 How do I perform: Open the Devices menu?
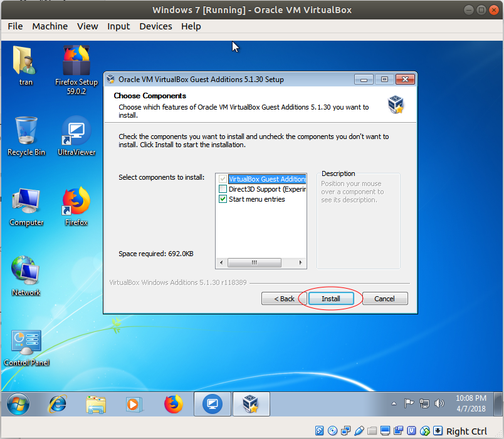155,26
